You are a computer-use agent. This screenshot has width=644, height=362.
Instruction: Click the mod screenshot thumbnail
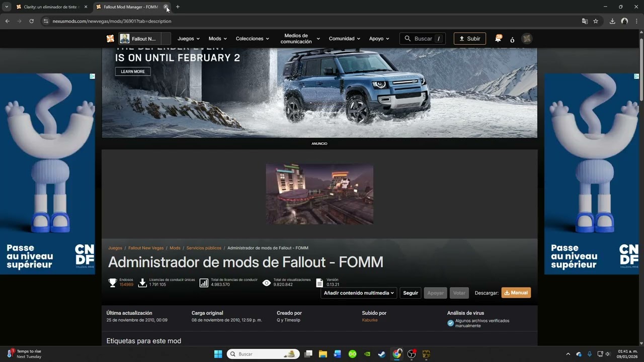[x=319, y=194]
